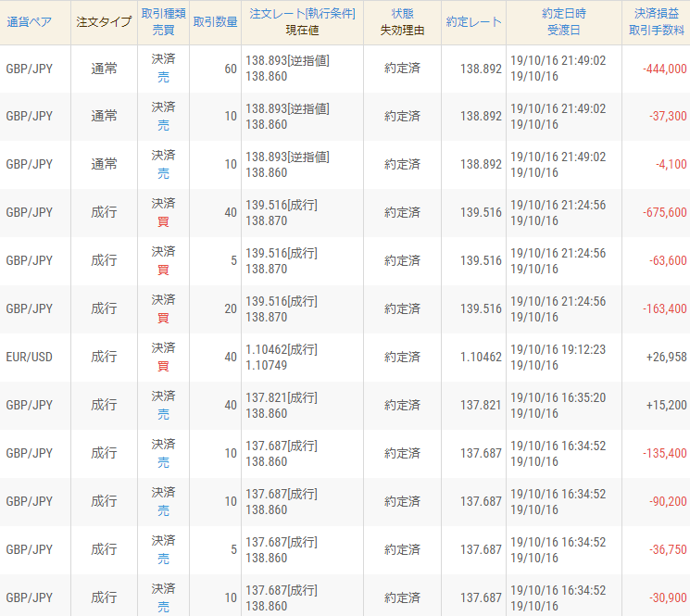Screen dimensions: 690x616
Task: Sort by 約定レート column header
Action: tap(473, 22)
